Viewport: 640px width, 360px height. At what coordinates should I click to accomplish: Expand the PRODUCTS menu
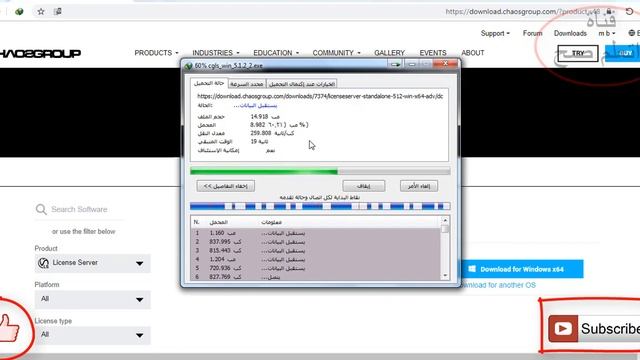156,53
